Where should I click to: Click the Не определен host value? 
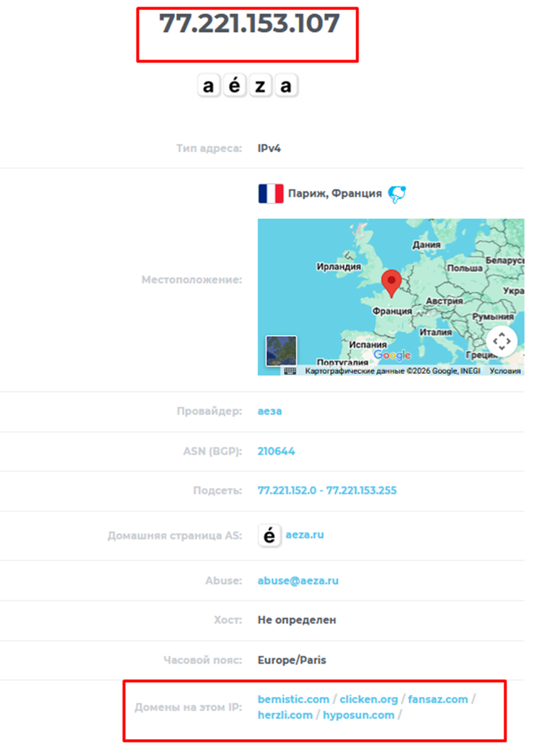pos(297,620)
